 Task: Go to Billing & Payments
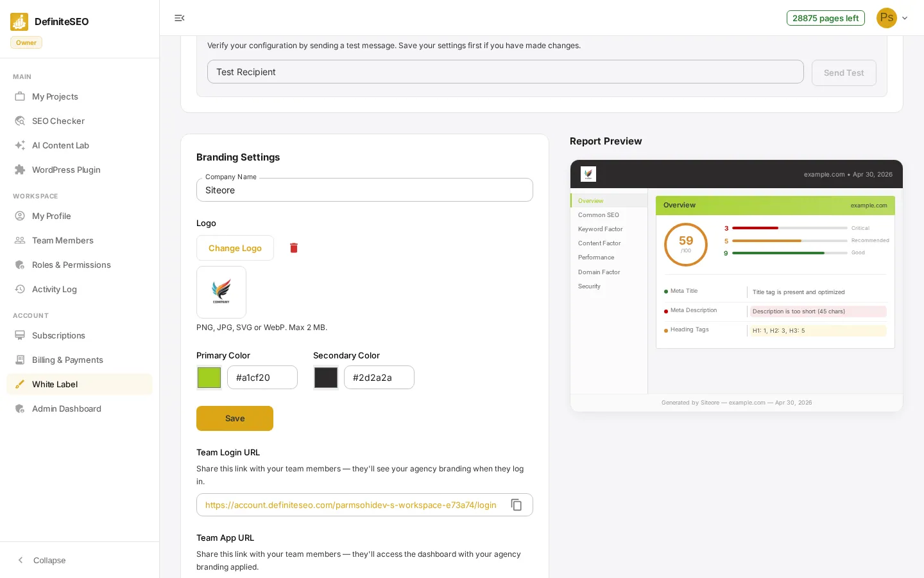coord(80,360)
